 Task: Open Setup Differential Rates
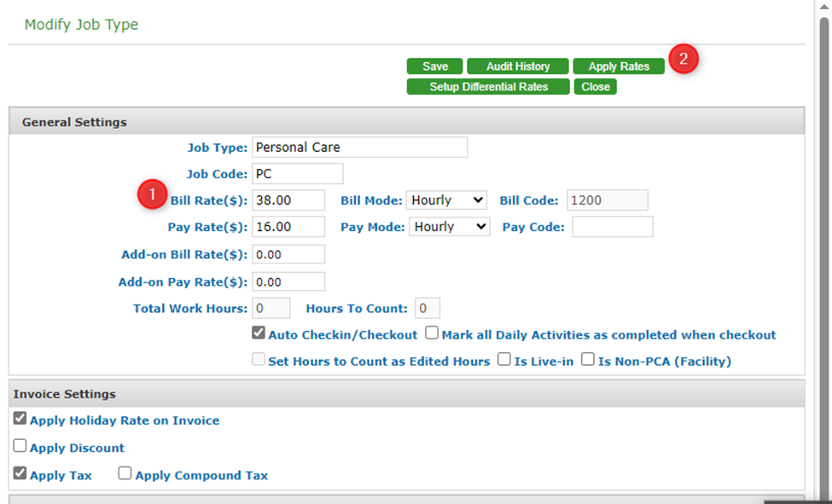(488, 87)
